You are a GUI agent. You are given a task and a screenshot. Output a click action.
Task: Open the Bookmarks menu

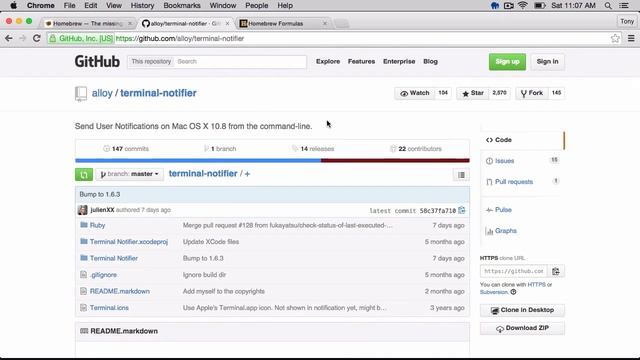pyautogui.click(x=182, y=6)
